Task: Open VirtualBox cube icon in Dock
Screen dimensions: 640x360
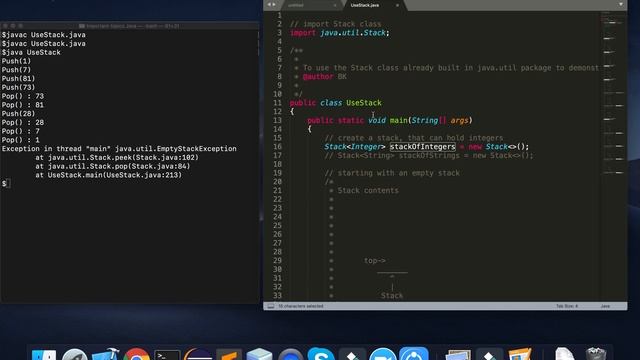Action: (259, 354)
